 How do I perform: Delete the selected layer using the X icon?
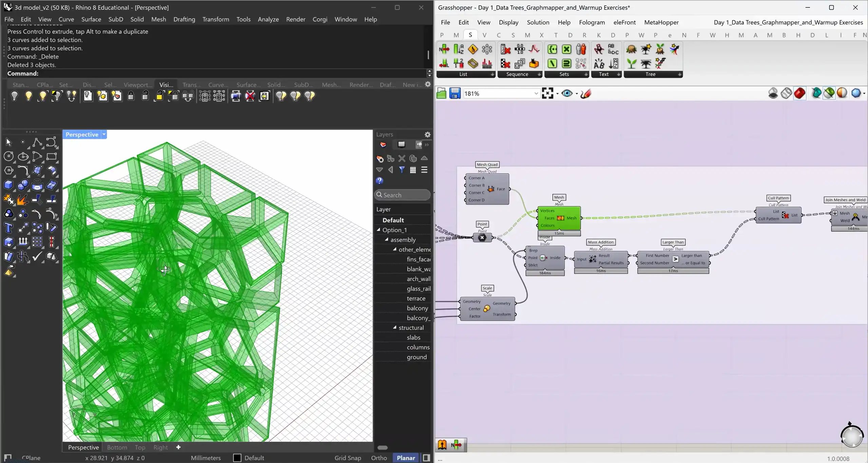point(402,158)
